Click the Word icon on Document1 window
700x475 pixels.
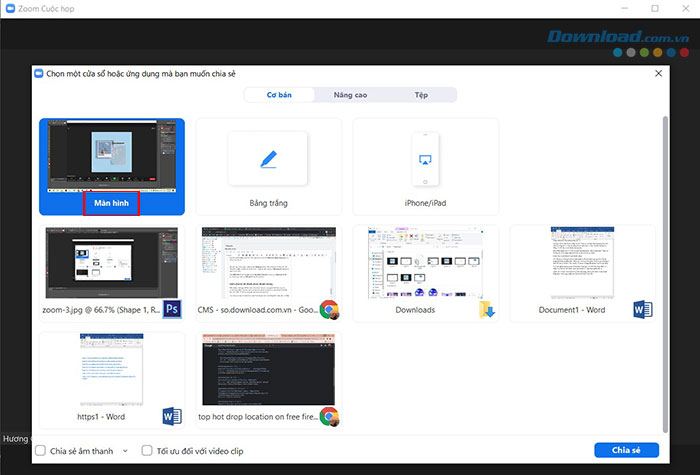coord(643,309)
